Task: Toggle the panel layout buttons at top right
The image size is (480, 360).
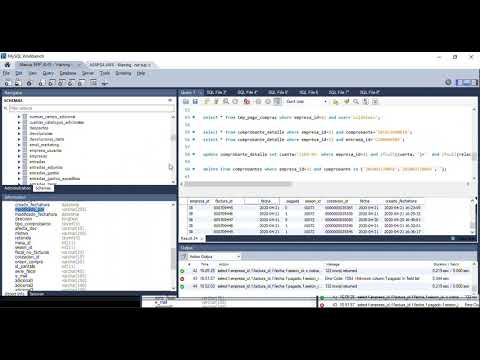Action: (x=467, y=82)
